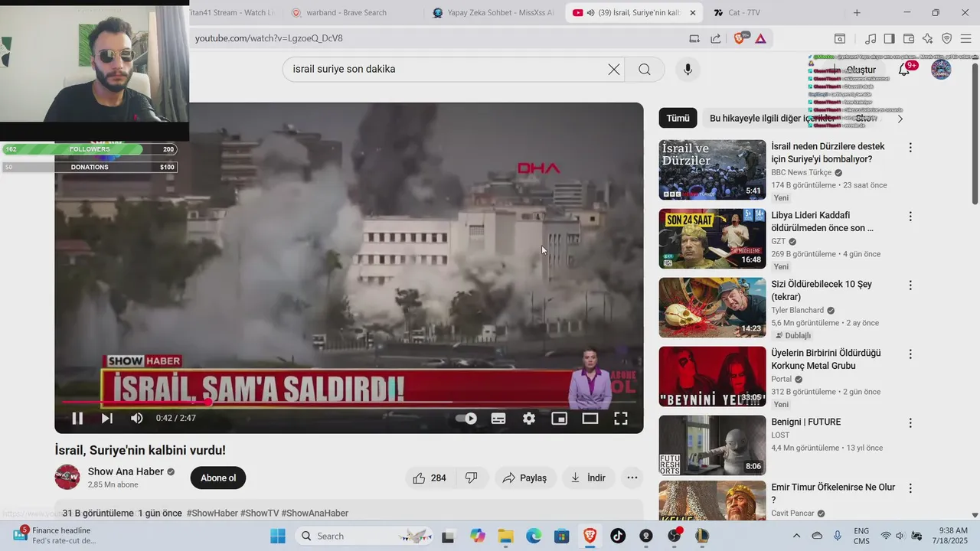The width and height of the screenshot is (980, 551).
Task: Mute the video volume speaker icon
Action: pyautogui.click(x=137, y=418)
